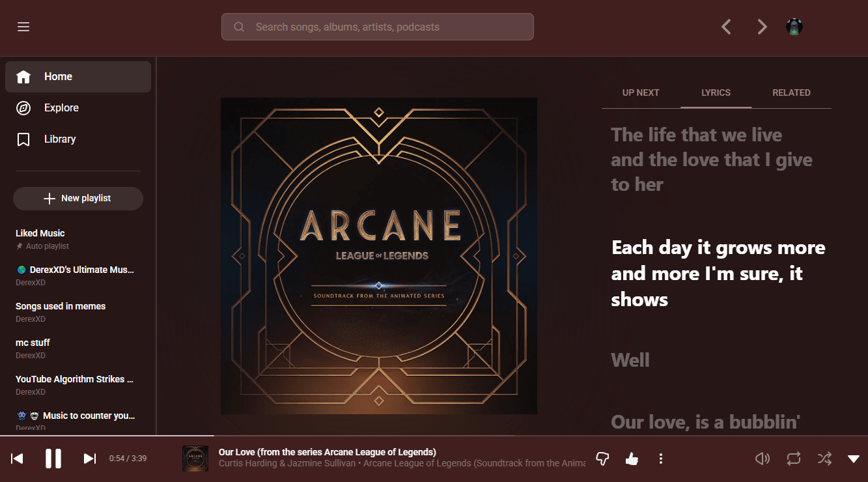Switch to the UP NEXT tab

pos(640,92)
